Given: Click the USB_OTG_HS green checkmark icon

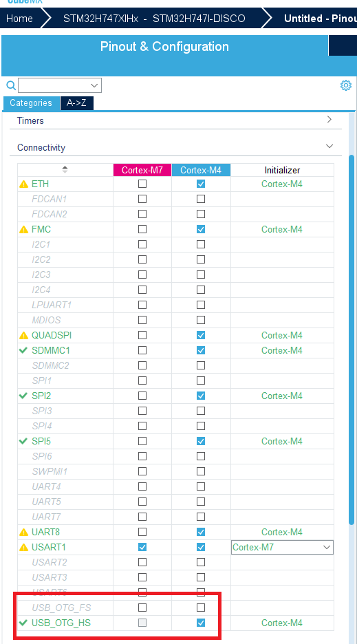Looking at the screenshot, I should click(23, 623).
